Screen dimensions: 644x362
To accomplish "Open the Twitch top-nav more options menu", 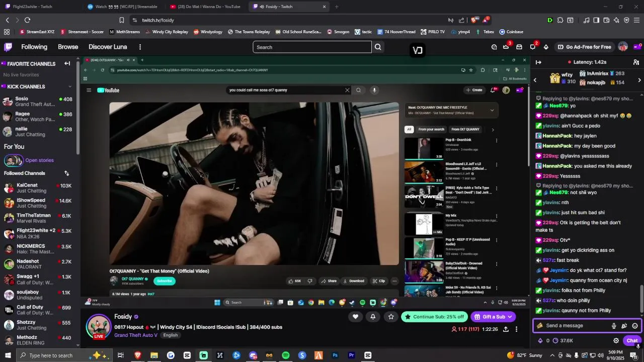I will 140,47.
